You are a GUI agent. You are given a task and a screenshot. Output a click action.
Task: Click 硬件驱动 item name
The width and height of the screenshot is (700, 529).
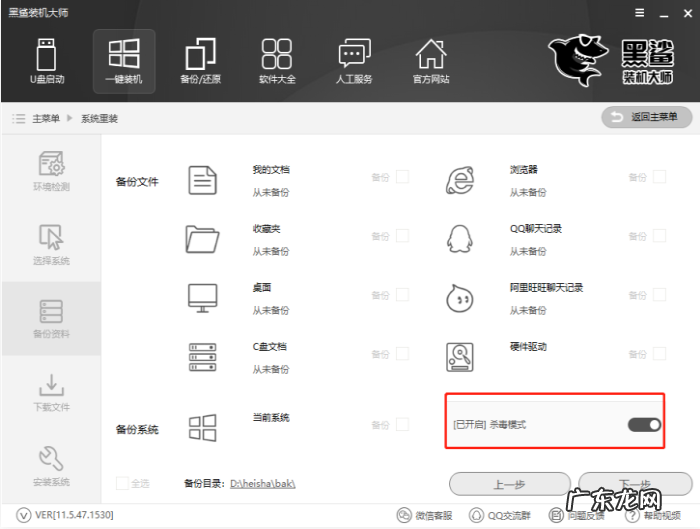pyautogui.click(x=528, y=346)
